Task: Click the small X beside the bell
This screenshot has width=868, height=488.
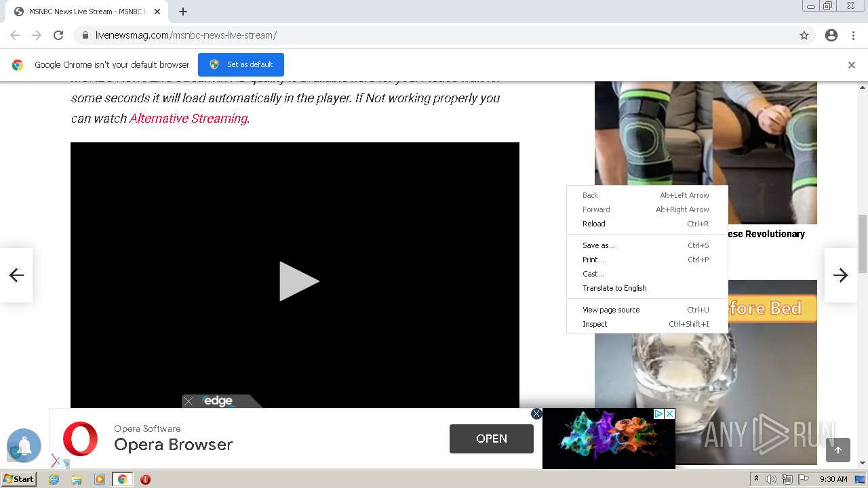Action: click(56, 461)
